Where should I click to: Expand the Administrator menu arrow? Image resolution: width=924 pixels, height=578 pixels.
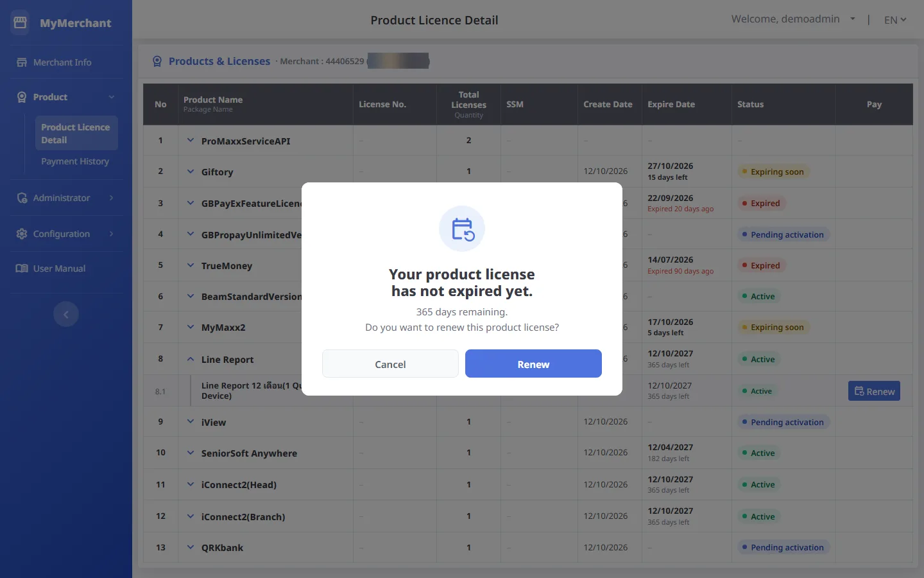[x=112, y=198]
